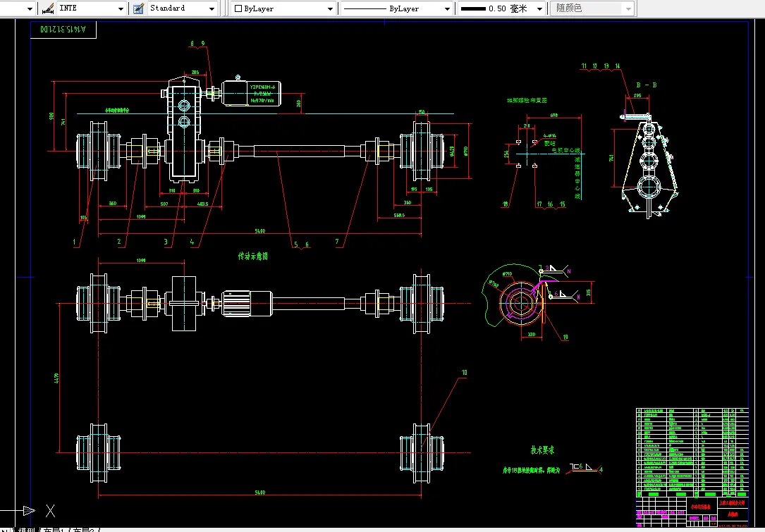This screenshot has width=765, height=532.
Task: Select balloon number 2
Action: (x=119, y=242)
